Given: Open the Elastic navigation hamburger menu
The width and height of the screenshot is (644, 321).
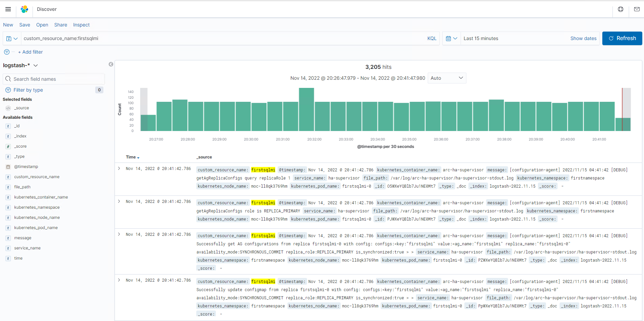Looking at the screenshot, I should (8, 9).
